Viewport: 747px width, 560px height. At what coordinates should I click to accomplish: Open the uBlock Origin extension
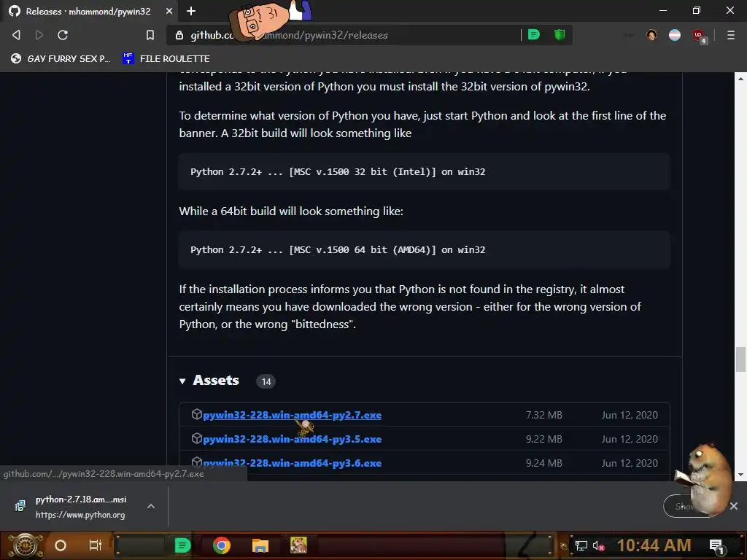700,36
